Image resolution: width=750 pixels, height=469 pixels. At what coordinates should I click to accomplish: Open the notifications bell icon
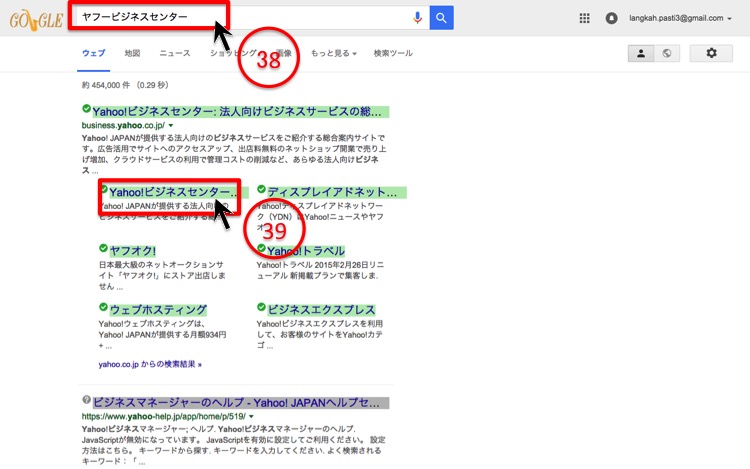click(611, 18)
